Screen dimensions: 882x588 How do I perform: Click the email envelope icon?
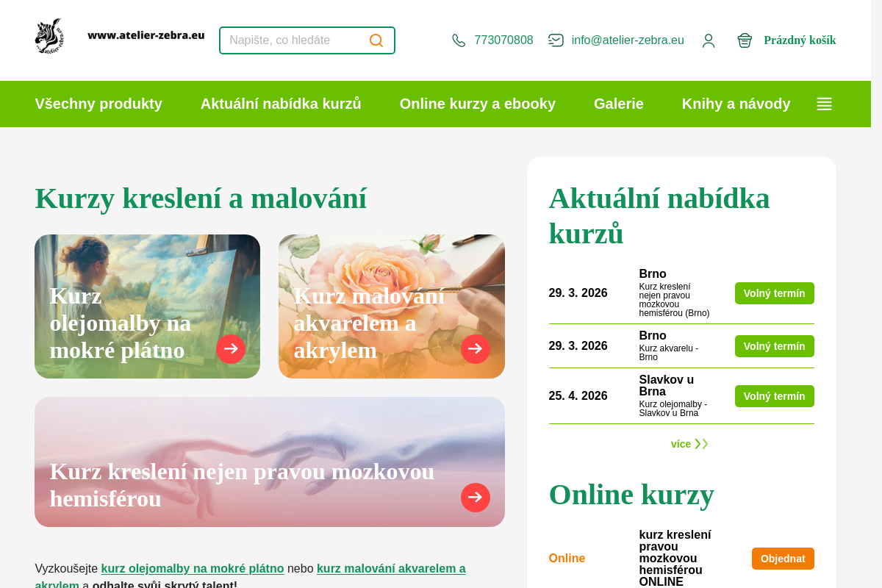click(556, 40)
